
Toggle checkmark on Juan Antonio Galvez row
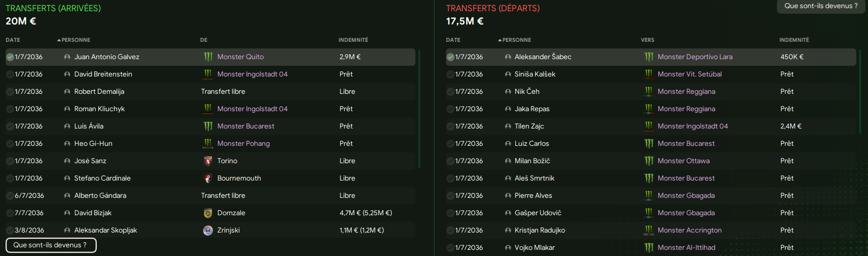10,57
